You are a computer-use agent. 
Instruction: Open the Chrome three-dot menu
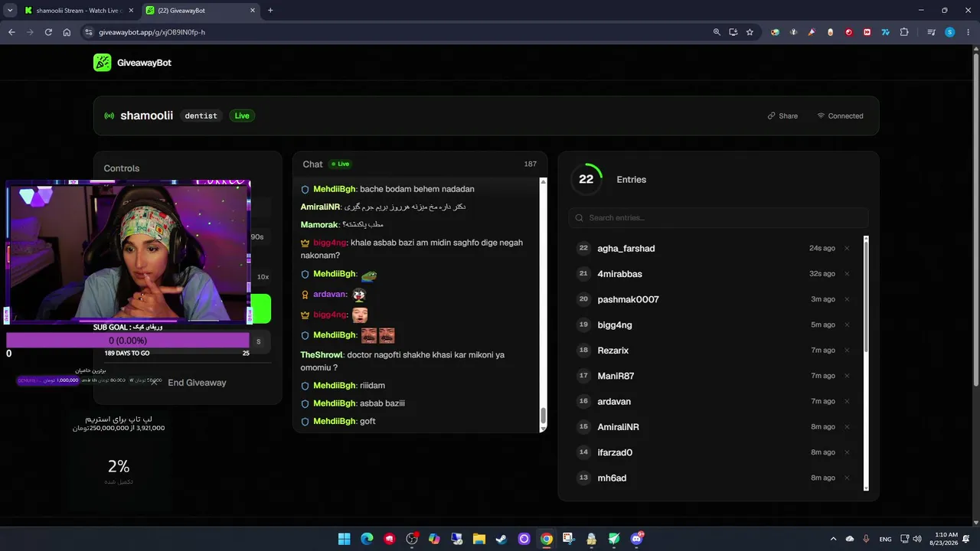[968, 32]
